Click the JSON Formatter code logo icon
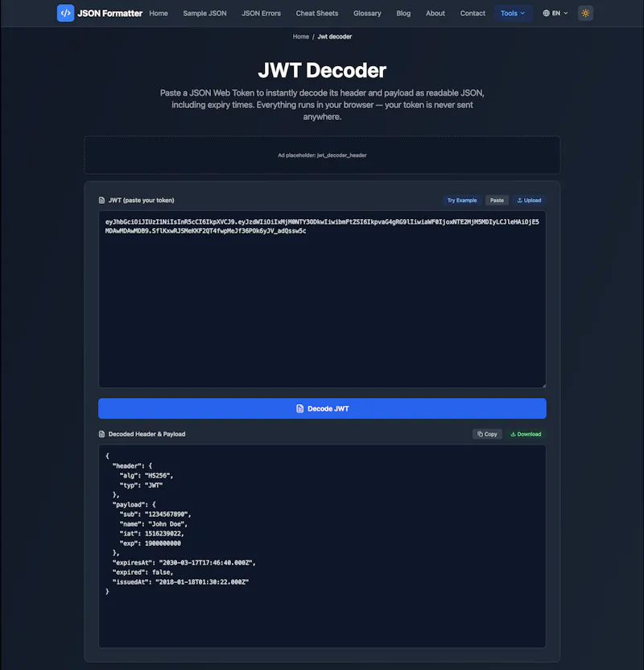The width and height of the screenshot is (644, 670). pos(65,13)
